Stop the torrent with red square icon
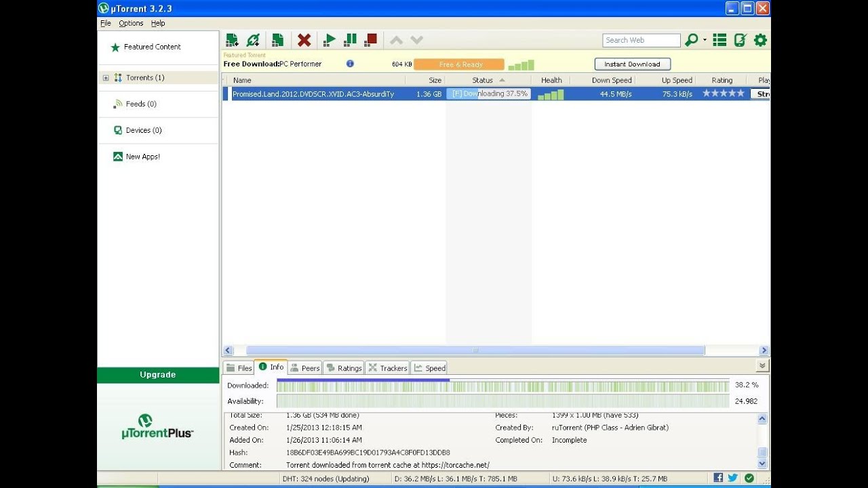This screenshot has height=488, width=868. (370, 40)
